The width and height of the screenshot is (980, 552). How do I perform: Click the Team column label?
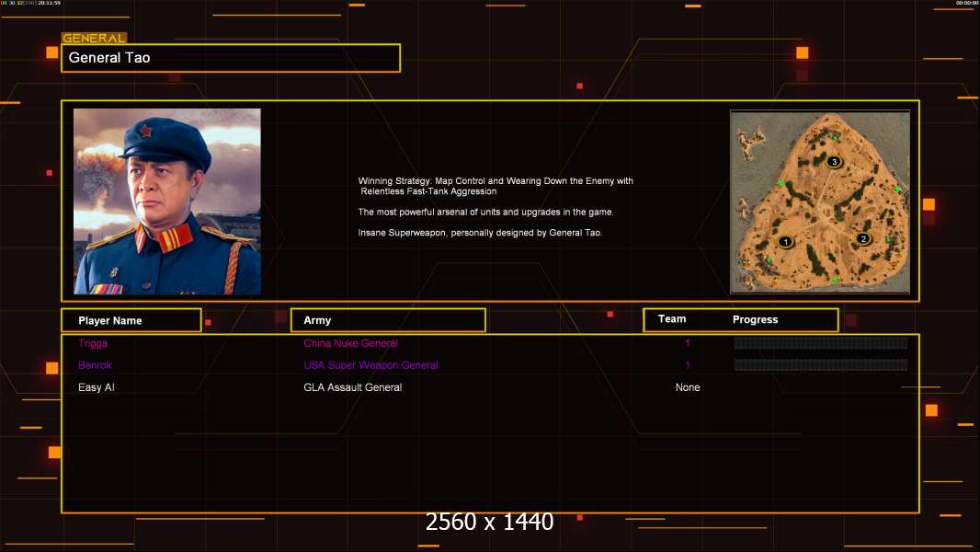[x=672, y=319]
